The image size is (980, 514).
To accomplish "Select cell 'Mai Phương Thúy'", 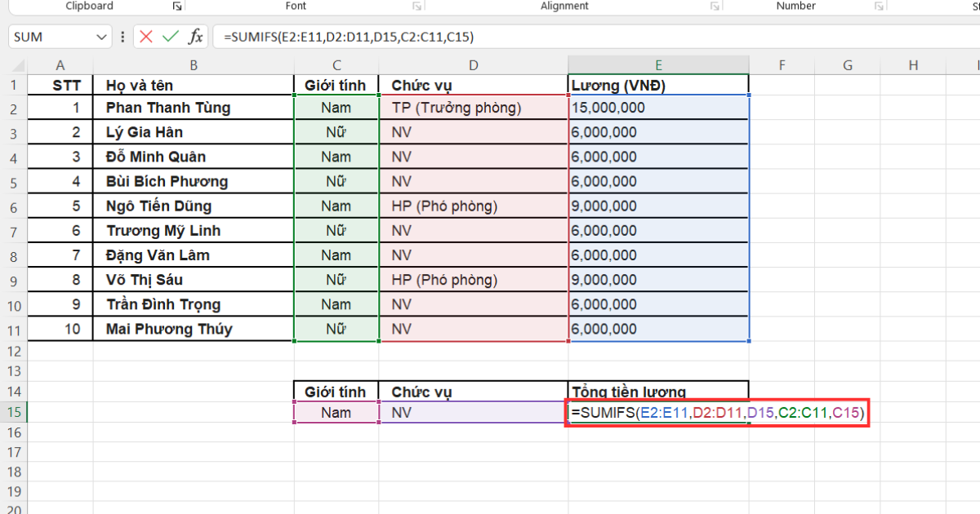I will (x=194, y=329).
